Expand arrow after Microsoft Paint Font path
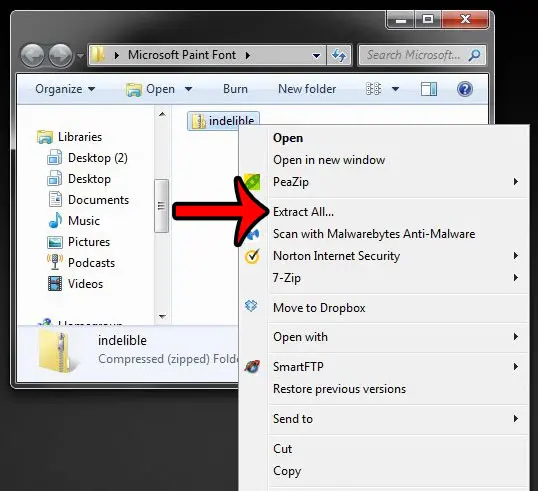The width and height of the screenshot is (538, 491). pyautogui.click(x=248, y=55)
